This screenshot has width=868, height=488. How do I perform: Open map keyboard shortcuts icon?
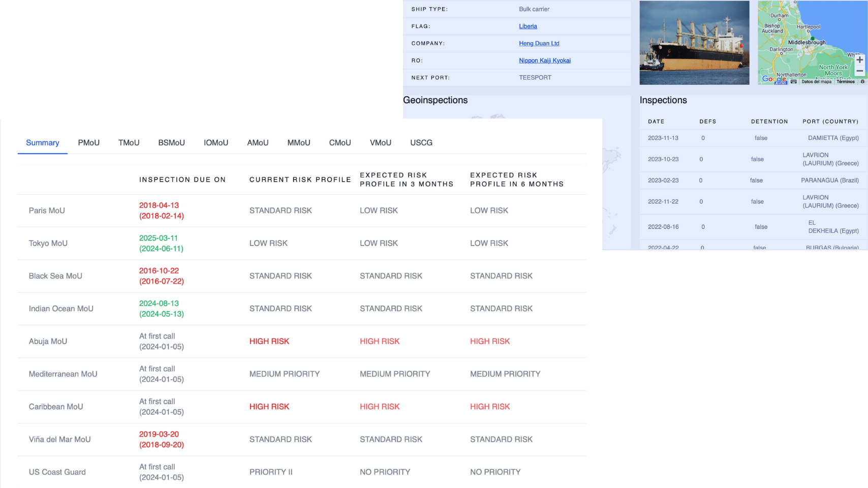(794, 81)
